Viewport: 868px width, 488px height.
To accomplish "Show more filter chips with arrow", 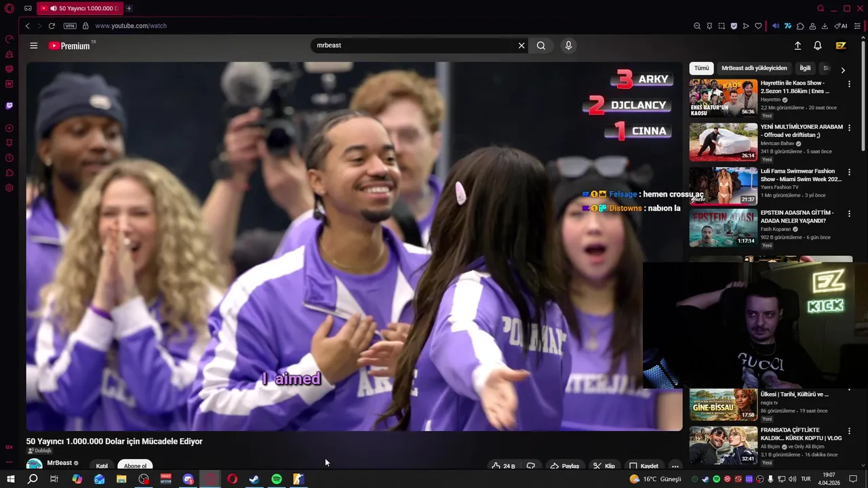I will [843, 70].
